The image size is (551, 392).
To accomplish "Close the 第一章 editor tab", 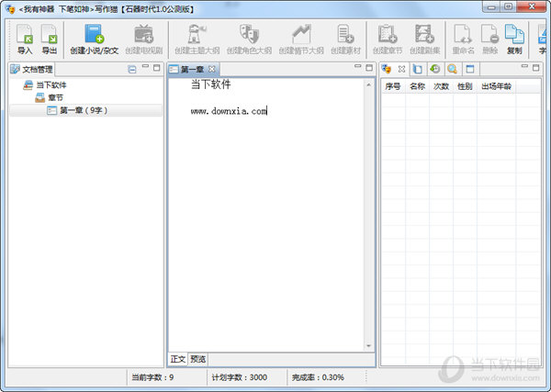I will pos(211,69).
